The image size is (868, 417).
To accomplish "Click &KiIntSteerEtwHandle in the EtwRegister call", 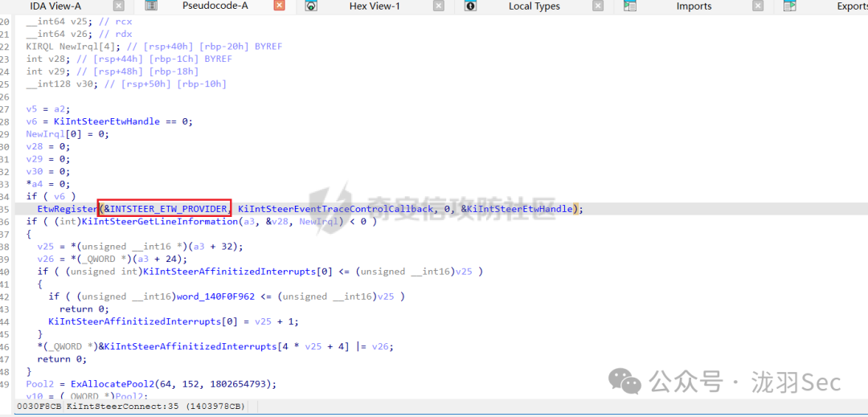I will click(517, 209).
